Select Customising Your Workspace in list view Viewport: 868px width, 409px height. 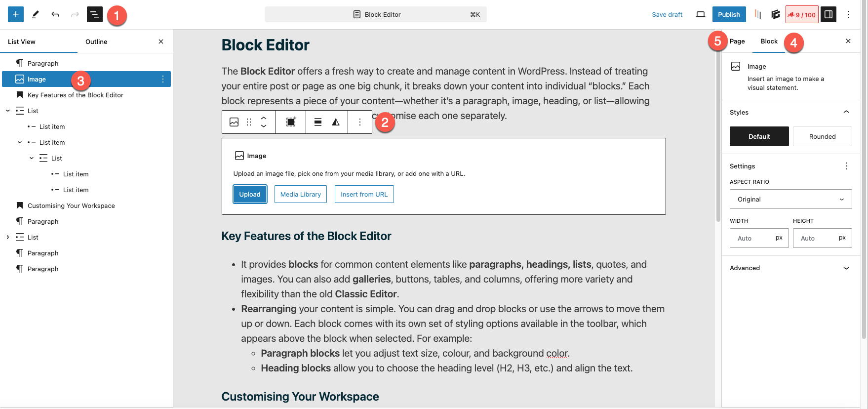[71, 205]
